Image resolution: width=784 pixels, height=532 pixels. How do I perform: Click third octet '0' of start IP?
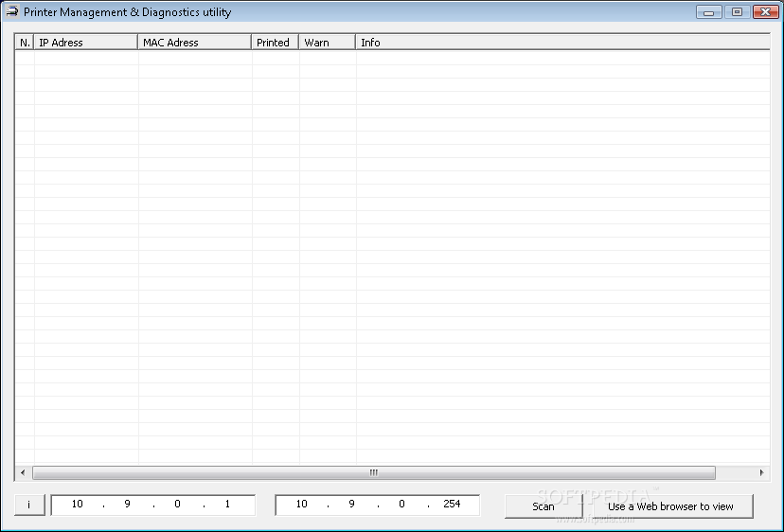pos(177,504)
